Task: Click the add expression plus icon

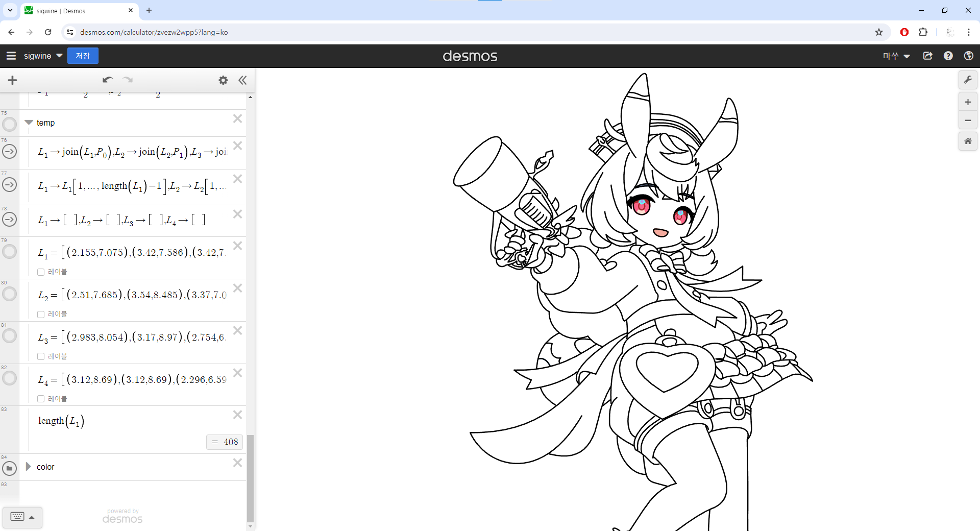Action: tap(13, 80)
